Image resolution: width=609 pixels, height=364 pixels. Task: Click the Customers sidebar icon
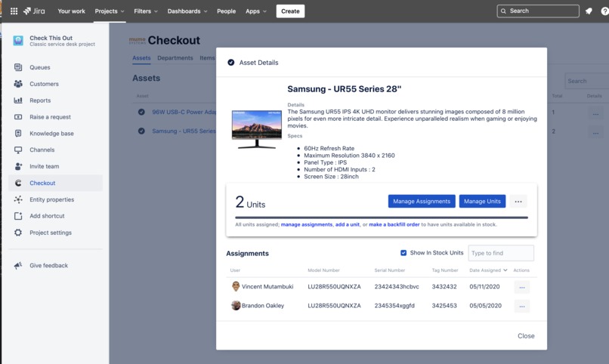pos(18,84)
